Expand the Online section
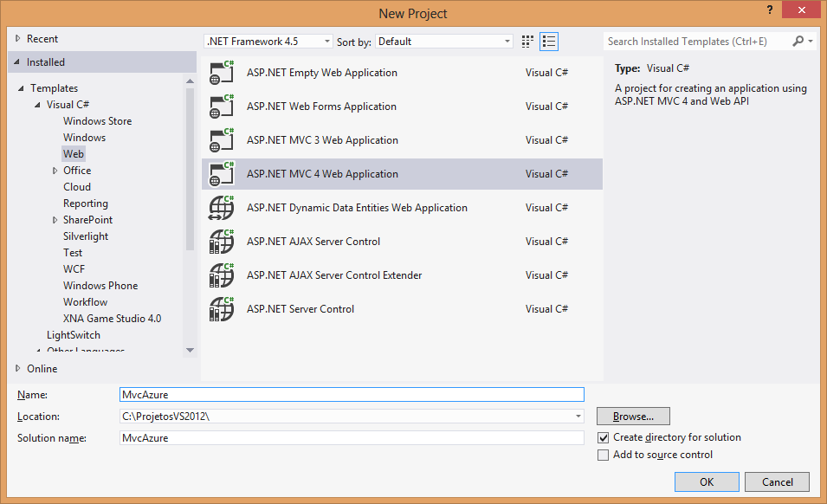827x504 pixels. [x=18, y=369]
